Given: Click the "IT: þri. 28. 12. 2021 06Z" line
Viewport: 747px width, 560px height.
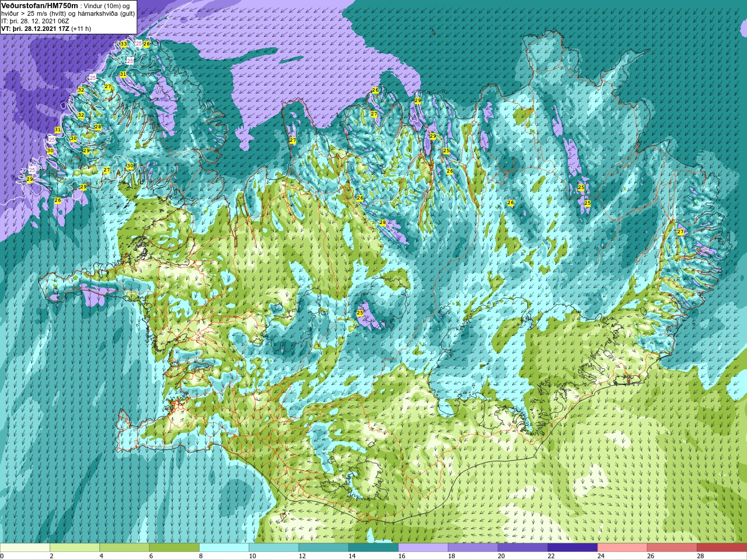Looking at the screenshot, I should click(x=35, y=21).
